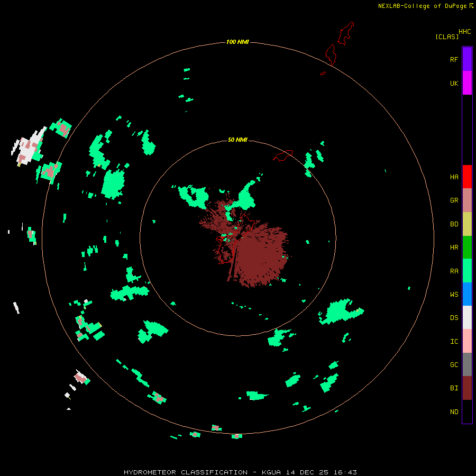Click the yellow BD legend swatch
The height and width of the screenshot is (476, 476).
point(467,224)
